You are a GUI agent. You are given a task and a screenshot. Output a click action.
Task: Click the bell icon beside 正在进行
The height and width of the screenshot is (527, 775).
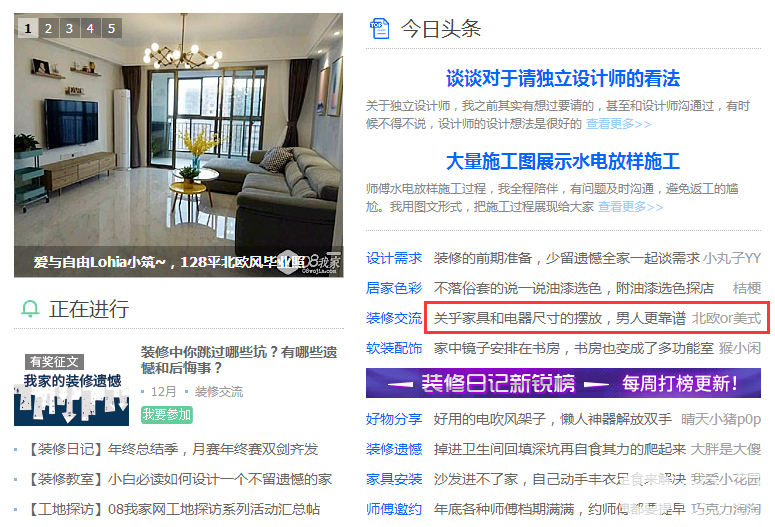(30, 309)
